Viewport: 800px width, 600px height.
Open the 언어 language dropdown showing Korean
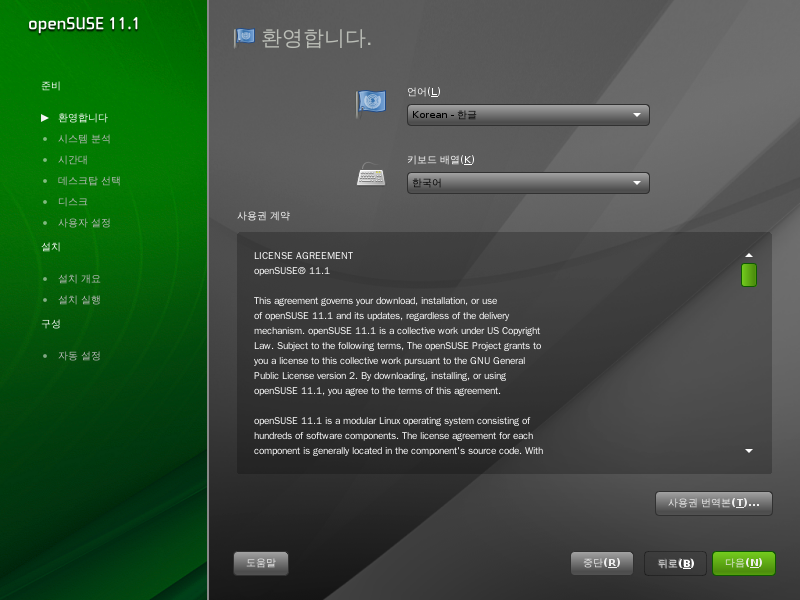[x=528, y=115]
